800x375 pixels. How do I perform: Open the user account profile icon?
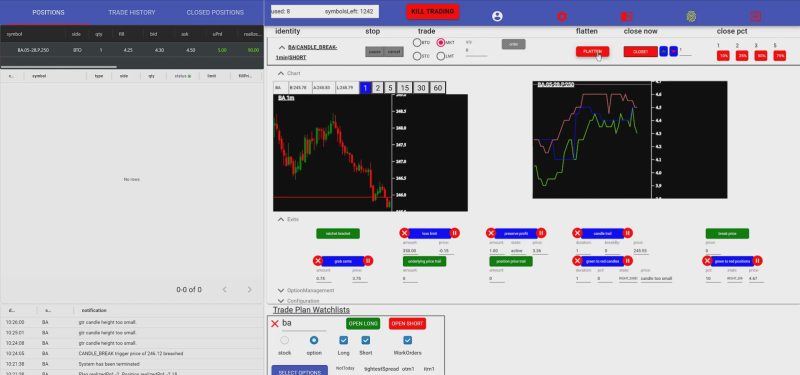[497, 16]
